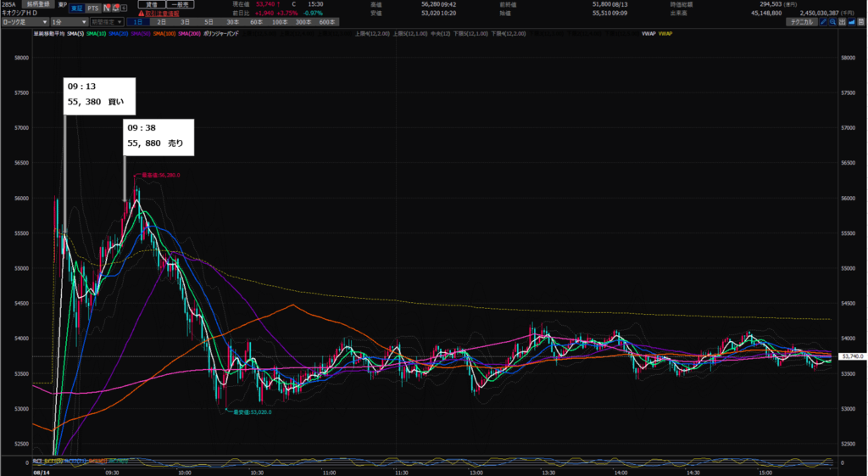Select the 3日 range tab
Image resolution: width=868 pixels, height=476 pixels.
pyautogui.click(x=185, y=22)
